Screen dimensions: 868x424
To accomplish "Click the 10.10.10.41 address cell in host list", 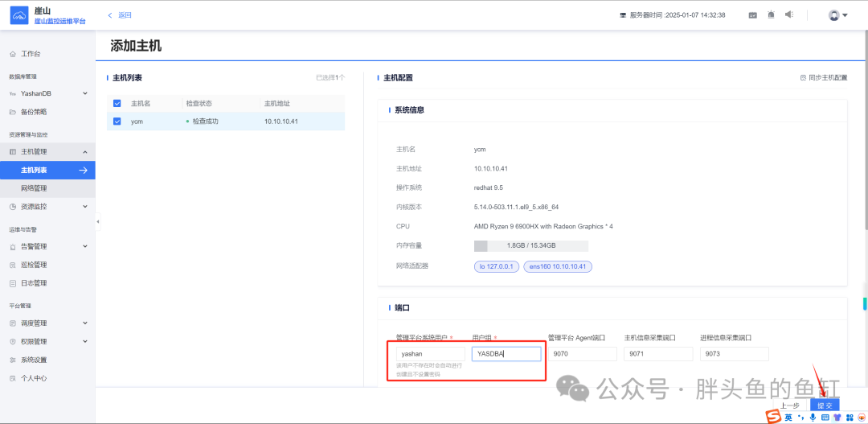I will pos(281,121).
